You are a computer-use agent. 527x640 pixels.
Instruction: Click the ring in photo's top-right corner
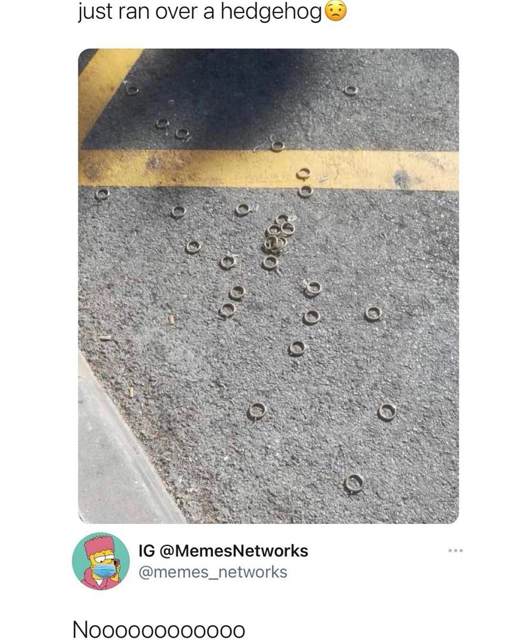click(x=350, y=90)
